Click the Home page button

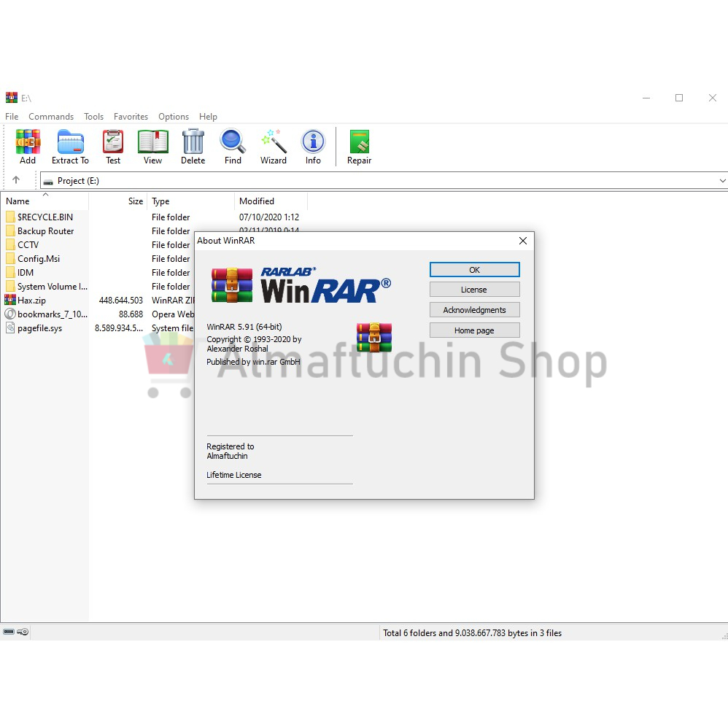tap(474, 330)
